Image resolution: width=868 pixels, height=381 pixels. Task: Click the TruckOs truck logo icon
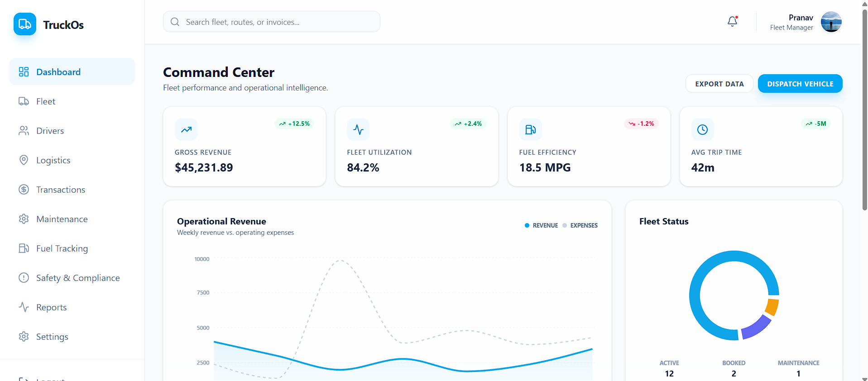coord(25,24)
